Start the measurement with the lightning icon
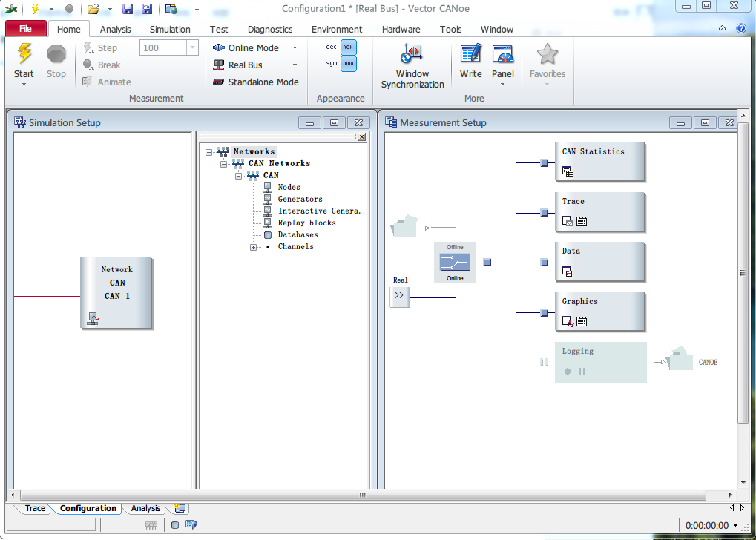 [x=24, y=55]
